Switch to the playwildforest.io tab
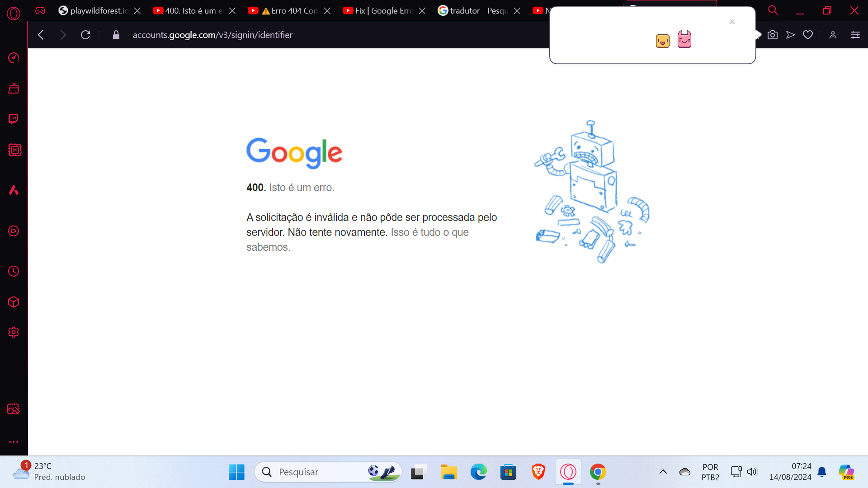 click(94, 10)
